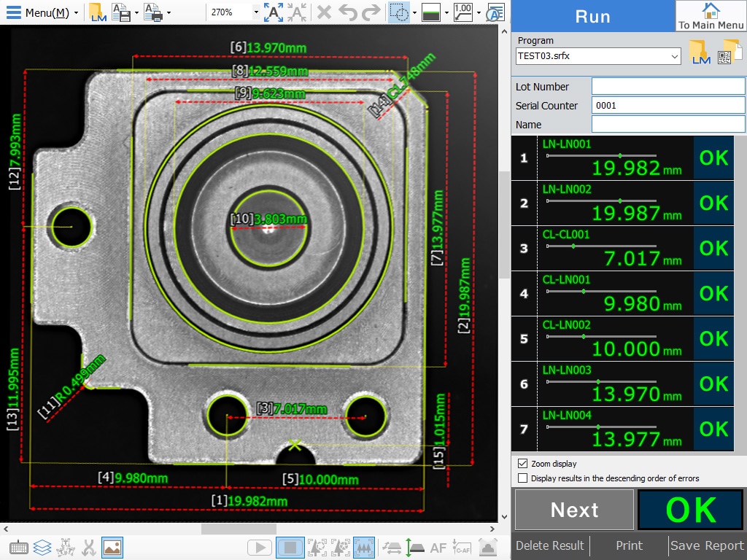The height and width of the screenshot is (560, 747).
Task: Click the image display mode icon
Action: point(112,547)
